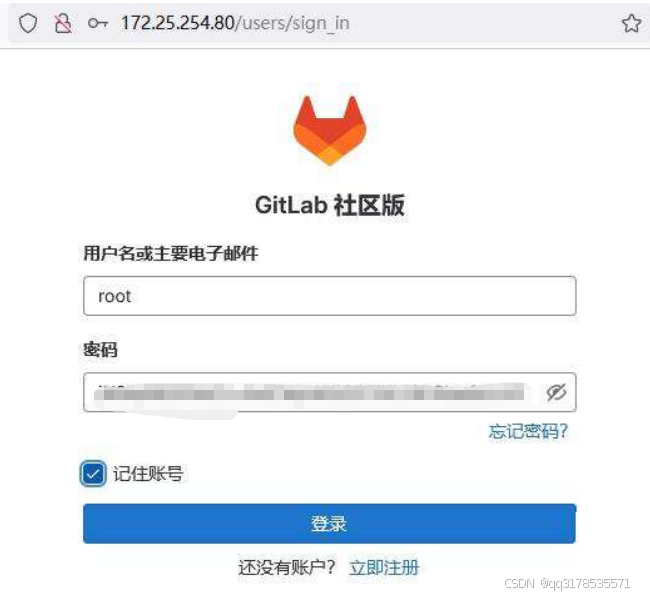Click the GitLab fox logo
650x597 pixels.
tap(330, 131)
